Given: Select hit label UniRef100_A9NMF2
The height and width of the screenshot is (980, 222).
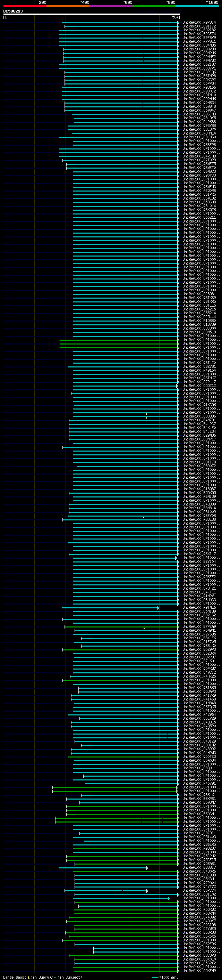Looking at the screenshot, I should 199,57.
